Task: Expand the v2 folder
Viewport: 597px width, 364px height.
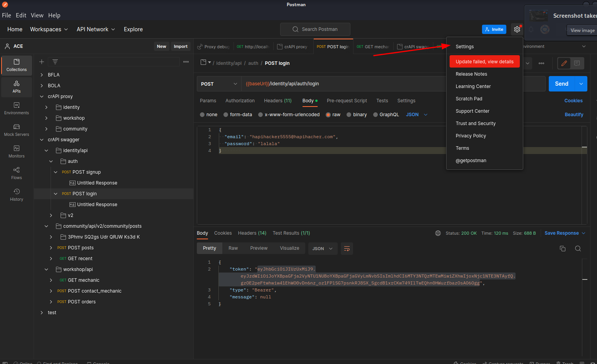Action: 51,215
